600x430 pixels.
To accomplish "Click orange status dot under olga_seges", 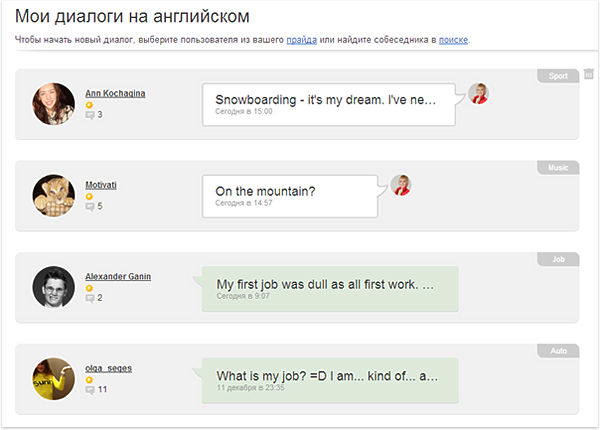I will (x=89, y=380).
